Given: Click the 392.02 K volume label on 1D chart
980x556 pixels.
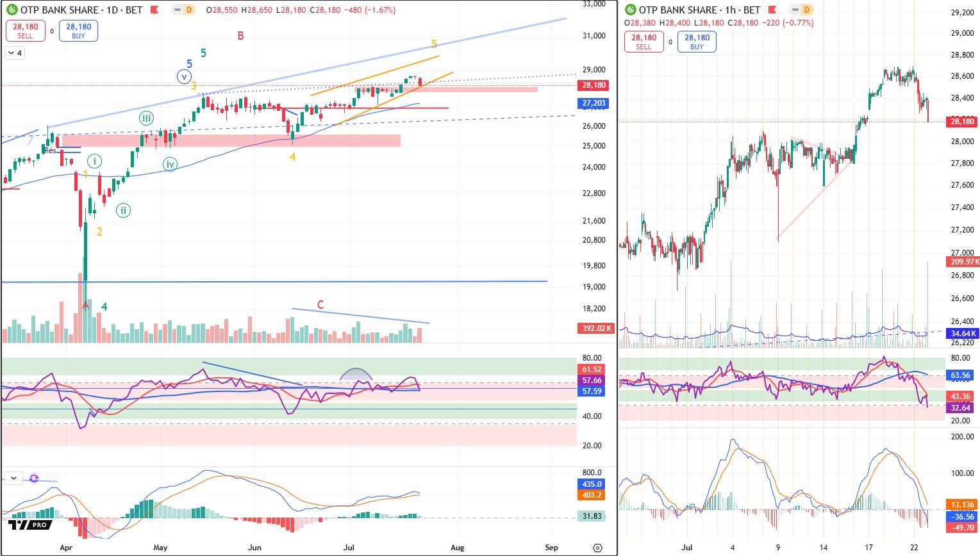Looking at the screenshot, I should [x=595, y=329].
